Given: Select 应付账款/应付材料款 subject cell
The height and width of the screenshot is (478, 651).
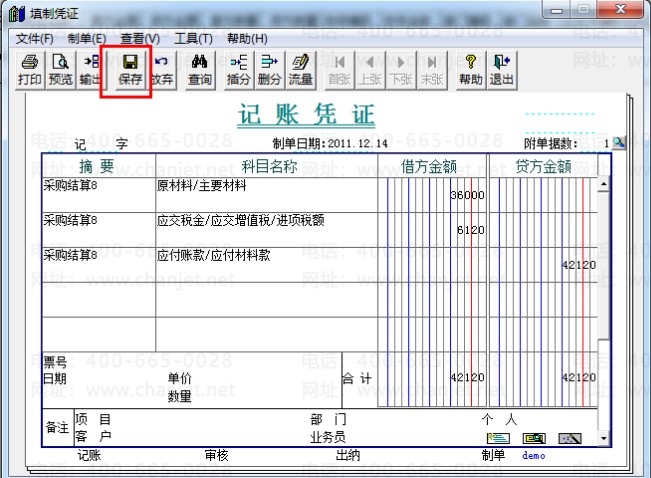Looking at the screenshot, I should pos(267,265).
